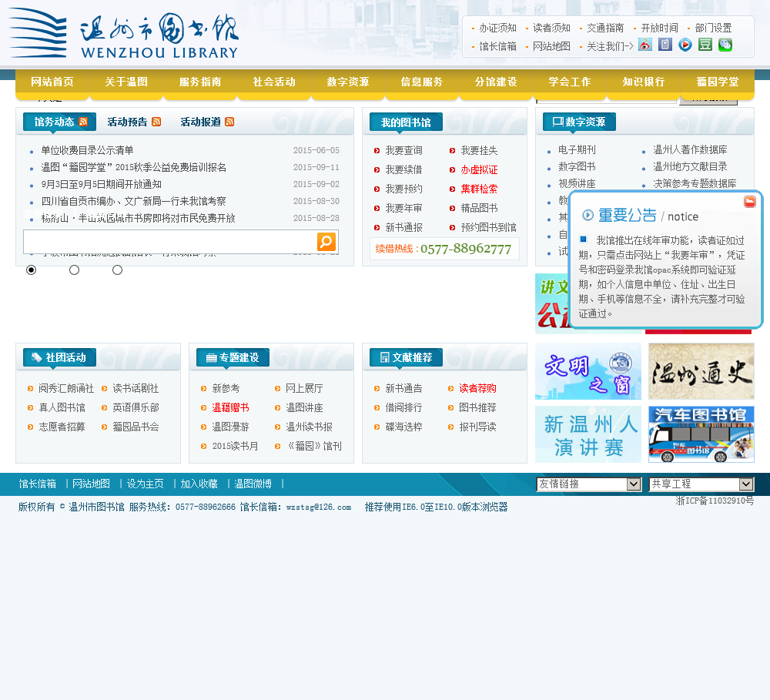Switch to the 馆务动态 tab
Viewport: 770px width, 700px height.
pyautogui.click(x=54, y=122)
